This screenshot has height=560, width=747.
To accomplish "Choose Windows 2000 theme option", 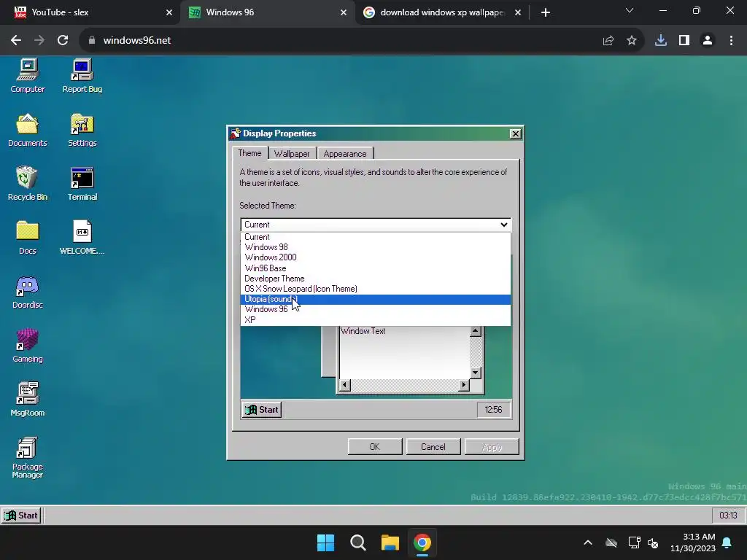I will pos(376,257).
